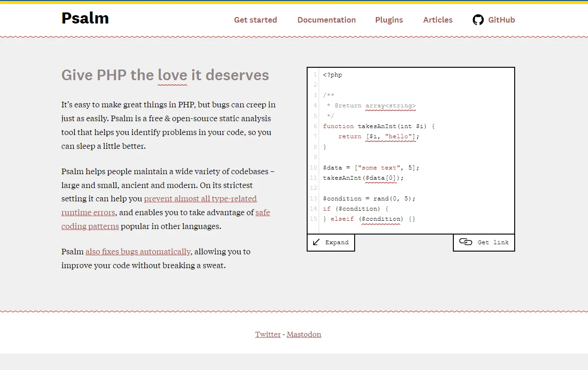Expand the code editor with the Expand button
Viewport: 588px width, 370px height.
pyautogui.click(x=330, y=242)
